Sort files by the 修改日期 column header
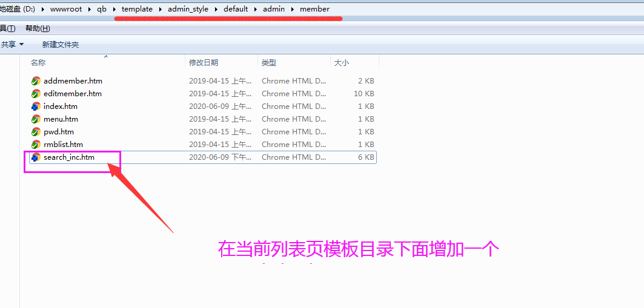Image resolution: width=644 pixels, height=308 pixels. tap(204, 63)
